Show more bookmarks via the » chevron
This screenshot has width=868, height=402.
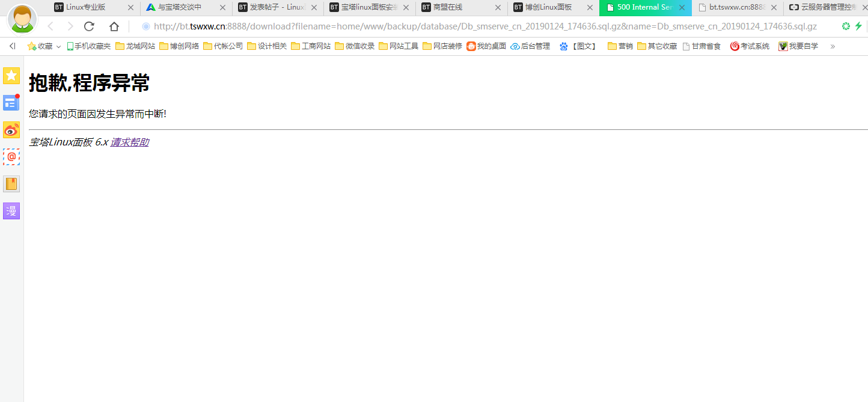click(833, 46)
